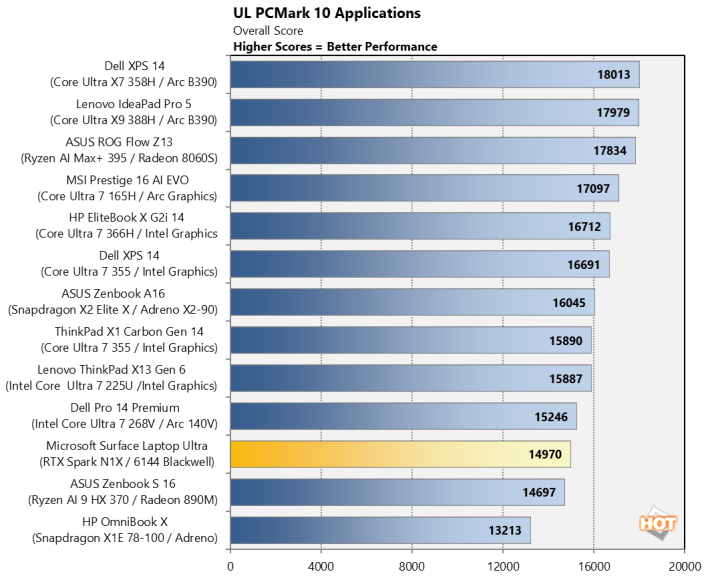Select the ASUS Zenbook S 16 label

(123, 492)
